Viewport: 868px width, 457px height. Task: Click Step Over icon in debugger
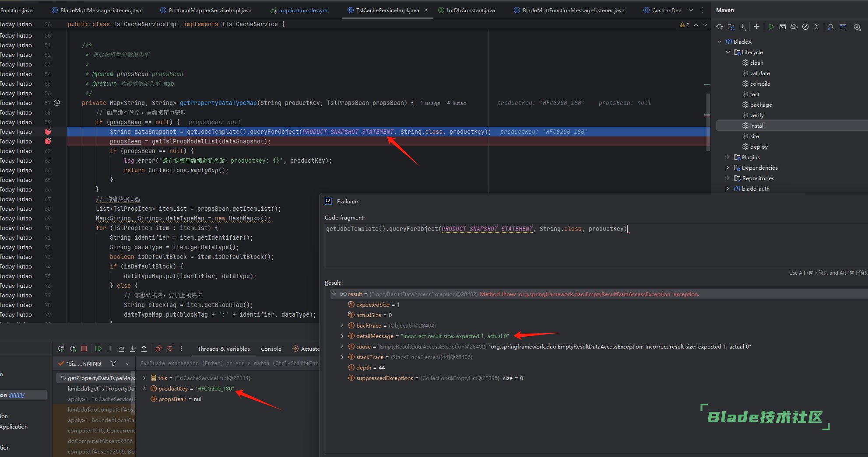click(x=121, y=349)
